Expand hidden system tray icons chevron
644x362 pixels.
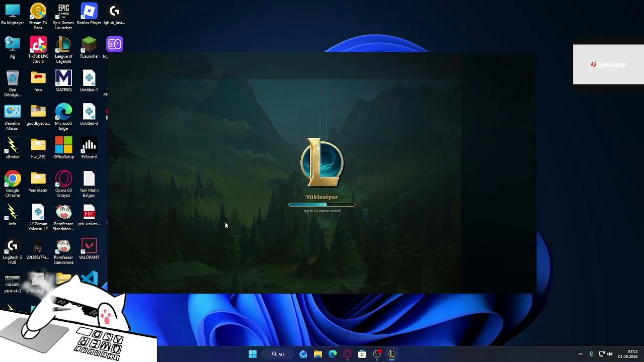point(580,354)
